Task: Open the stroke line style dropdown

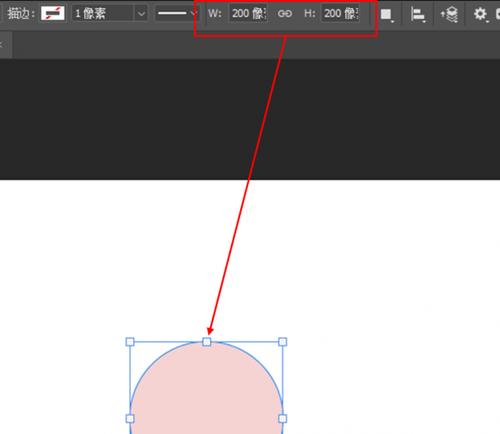Action: [x=177, y=14]
